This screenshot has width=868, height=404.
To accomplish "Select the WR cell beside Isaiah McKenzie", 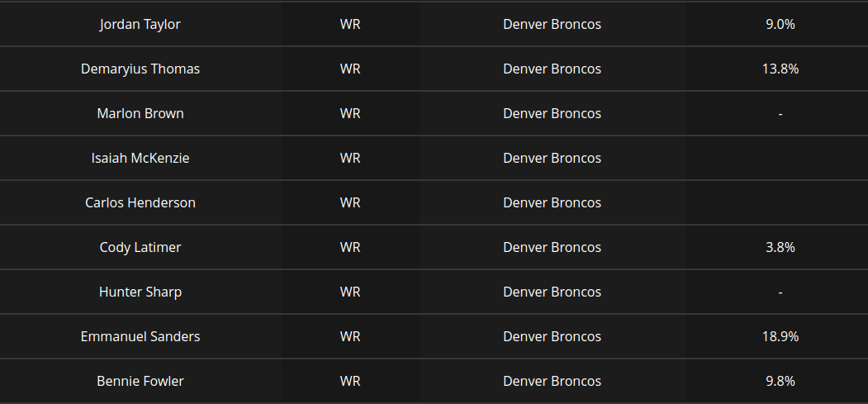I will [x=350, y=158].
